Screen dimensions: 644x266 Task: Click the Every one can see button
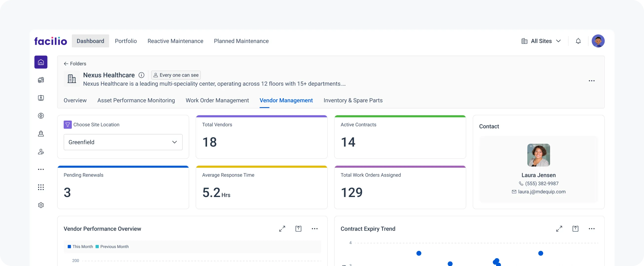(x=176, y=75)
